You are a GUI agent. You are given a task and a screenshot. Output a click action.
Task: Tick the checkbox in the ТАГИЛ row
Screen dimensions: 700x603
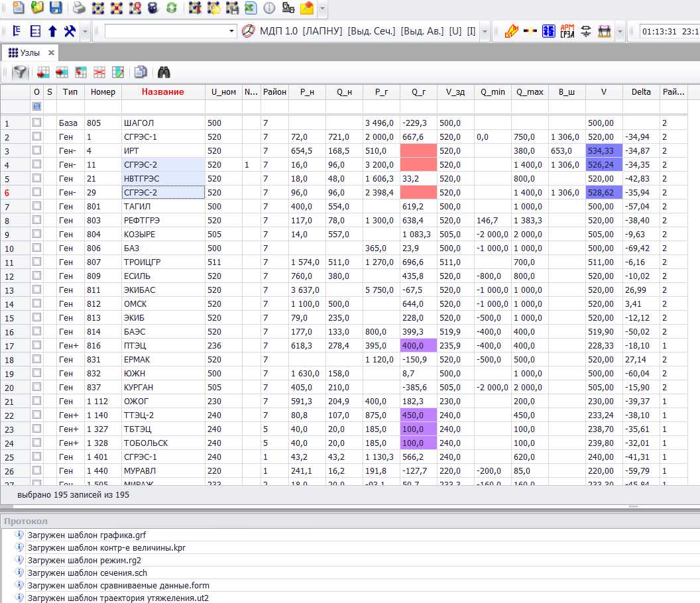[36, 206]
